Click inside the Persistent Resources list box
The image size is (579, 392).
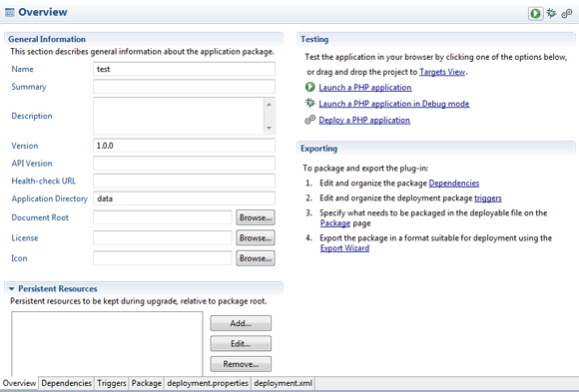click(x=107, y=344)
